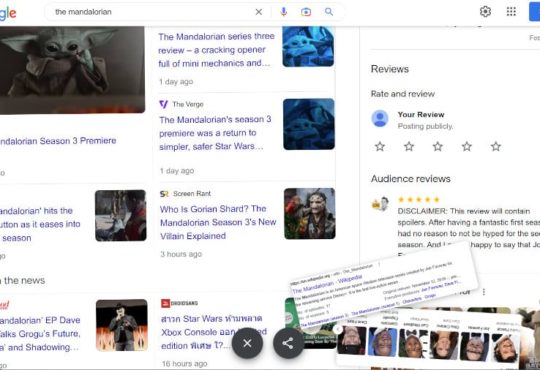Click Gorian Shard article thumbnail

coord(310,214)
